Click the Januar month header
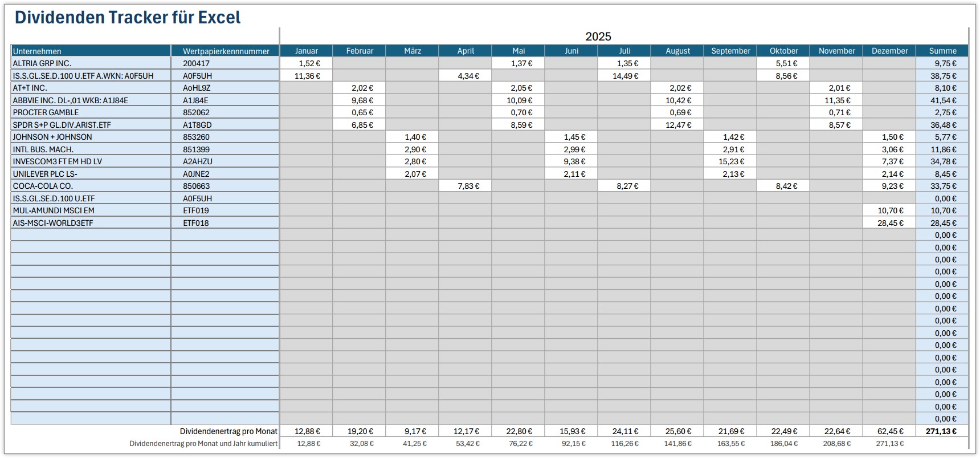980x458 pixels. tap(306, 51)
